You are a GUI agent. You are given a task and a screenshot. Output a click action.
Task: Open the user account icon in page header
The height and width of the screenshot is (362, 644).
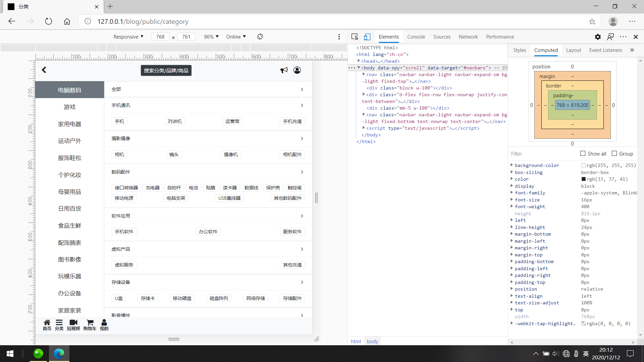297,70
